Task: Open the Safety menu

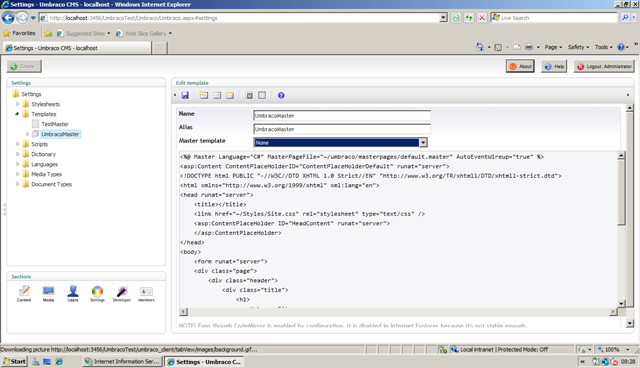Action: 578,47
